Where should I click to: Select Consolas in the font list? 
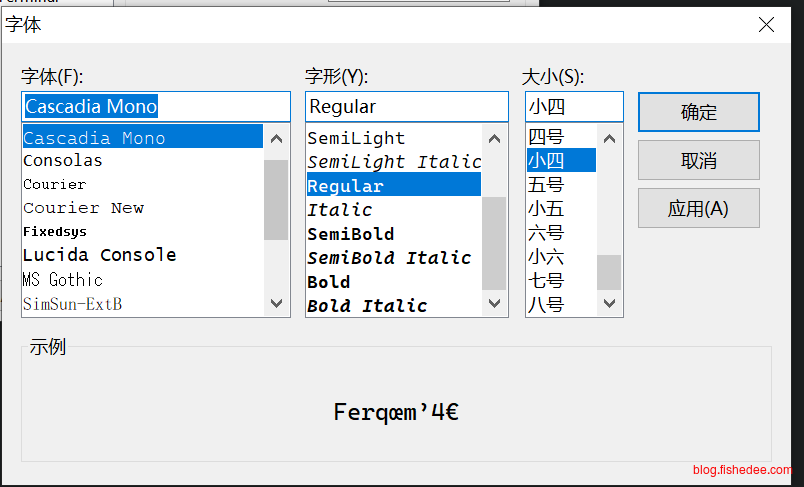click(x=63, y=160)
